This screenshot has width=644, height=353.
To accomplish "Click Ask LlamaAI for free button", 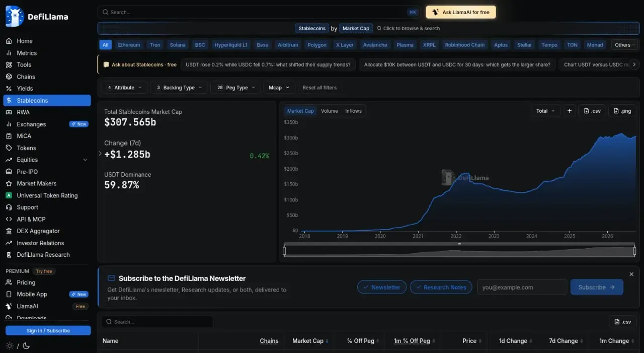I will [x=461, y=12].
